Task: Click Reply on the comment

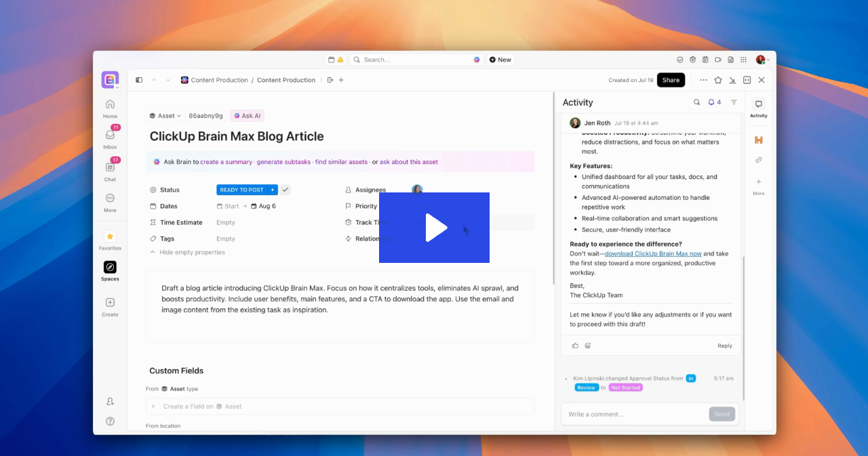Action: [725, 346]
